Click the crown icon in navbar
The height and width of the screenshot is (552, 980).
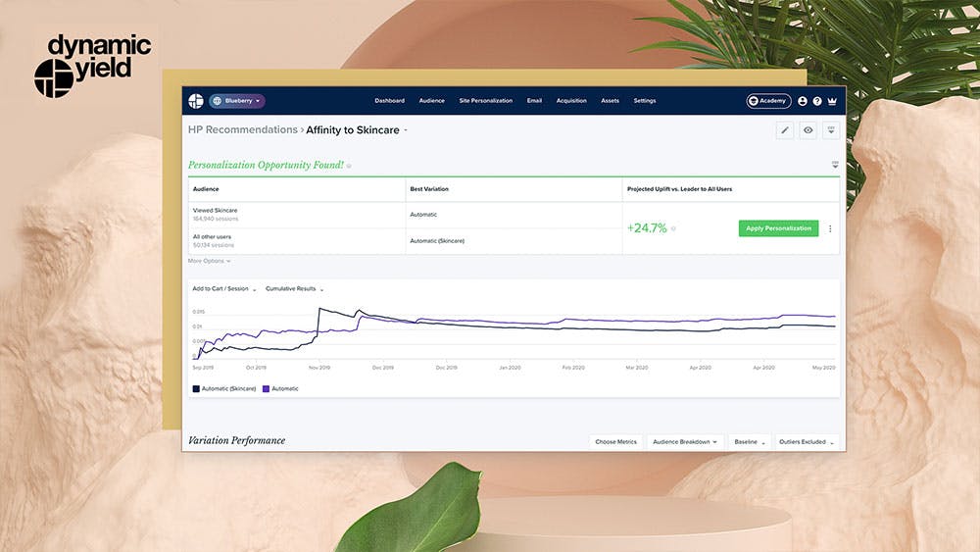coord(832,101)
